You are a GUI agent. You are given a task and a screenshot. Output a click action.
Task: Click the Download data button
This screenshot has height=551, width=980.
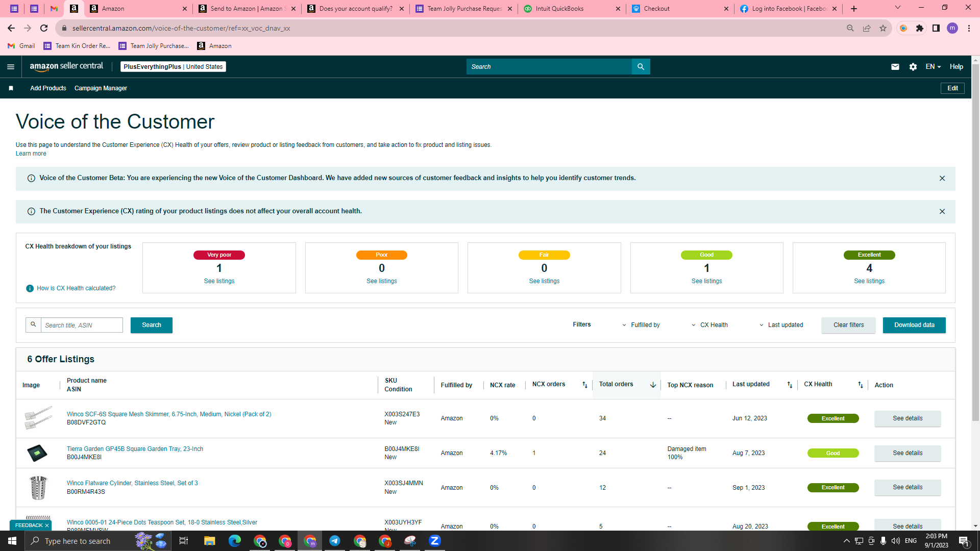click(914, 325)
